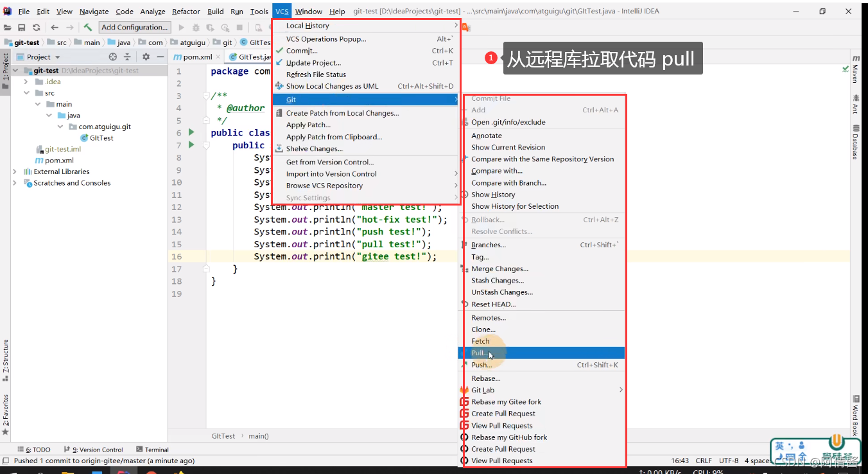The width and height of the screenshot is (868, 474).
Task: Expand the .idea folder node
Action: pyautogui.click(x=26, y=82)
